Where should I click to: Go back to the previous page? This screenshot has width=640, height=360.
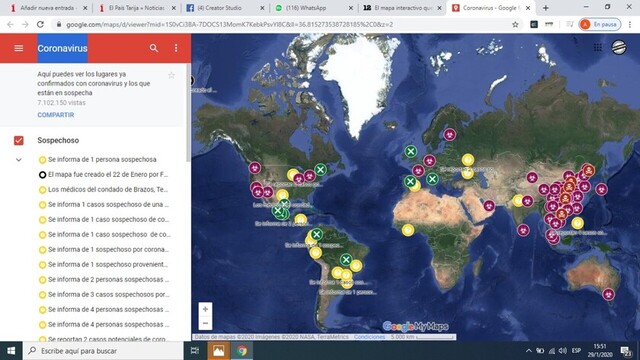(x=10, y=24)
